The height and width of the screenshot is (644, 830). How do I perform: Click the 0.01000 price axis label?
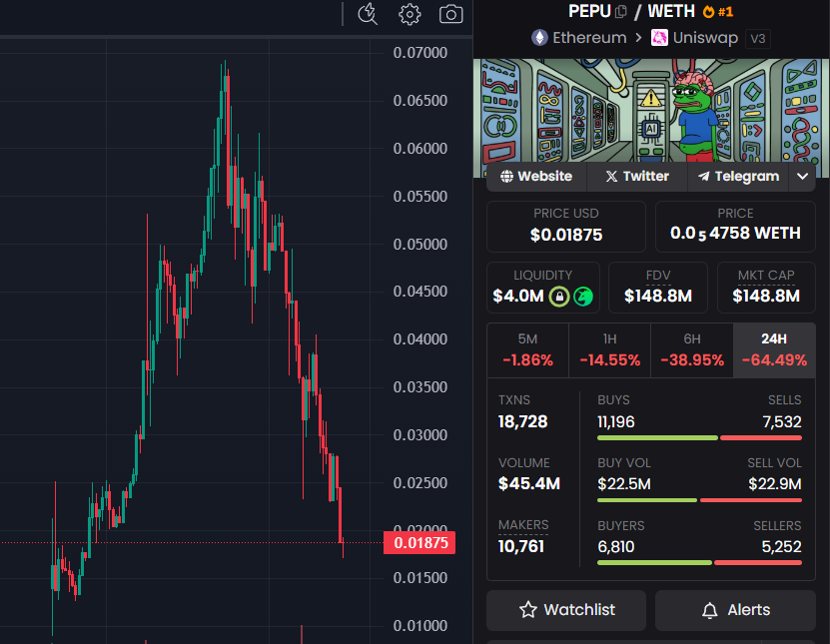click(x=420, y=626)
